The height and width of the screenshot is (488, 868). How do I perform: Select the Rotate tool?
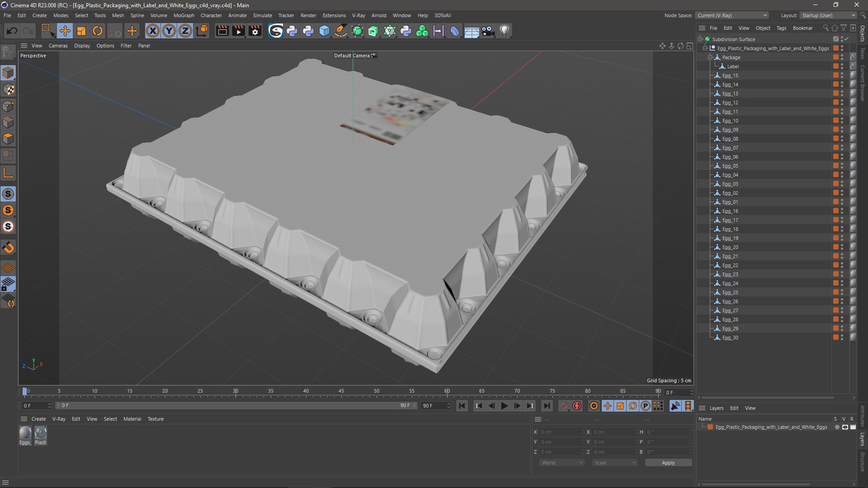97,31
